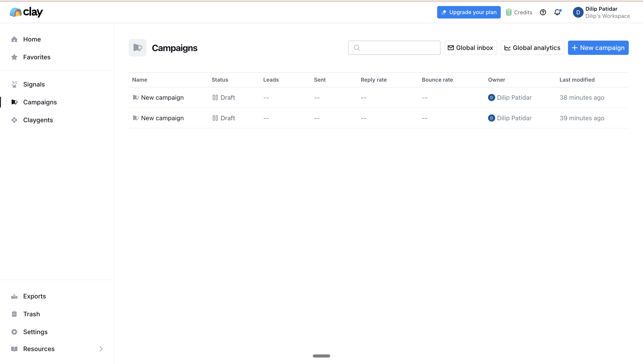Sort by the Last modified column

point(577,80)
